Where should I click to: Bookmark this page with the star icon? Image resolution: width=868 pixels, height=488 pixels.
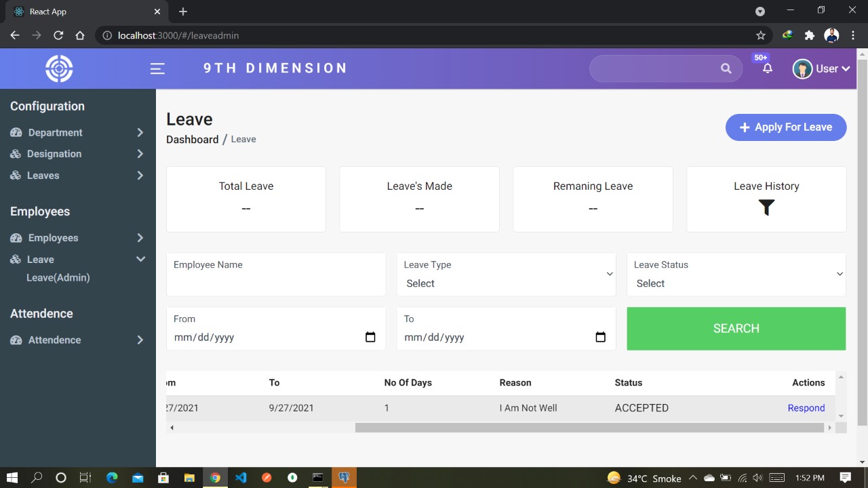(x=760, y=35)
